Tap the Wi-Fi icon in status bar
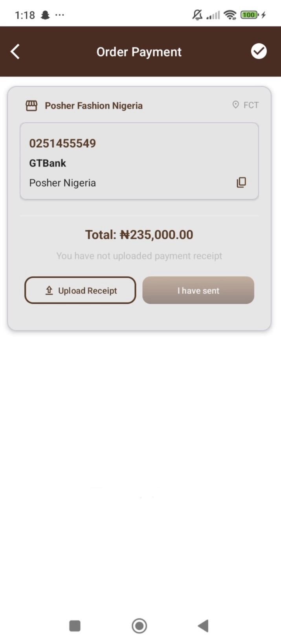Viewport: 281px width, 644px height. click(x=230, y=15)
